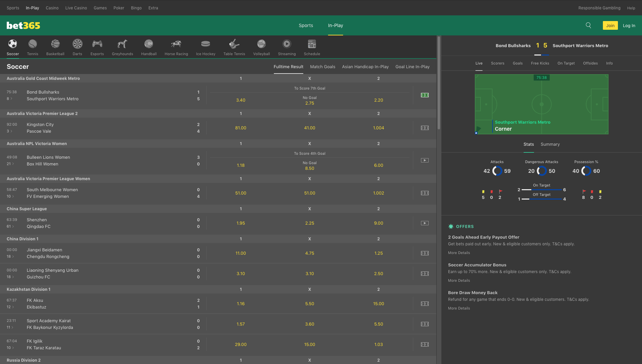Open pitch icon for Jiangxi Beidamen match
The image size is (642, 364).
[425, 253]
